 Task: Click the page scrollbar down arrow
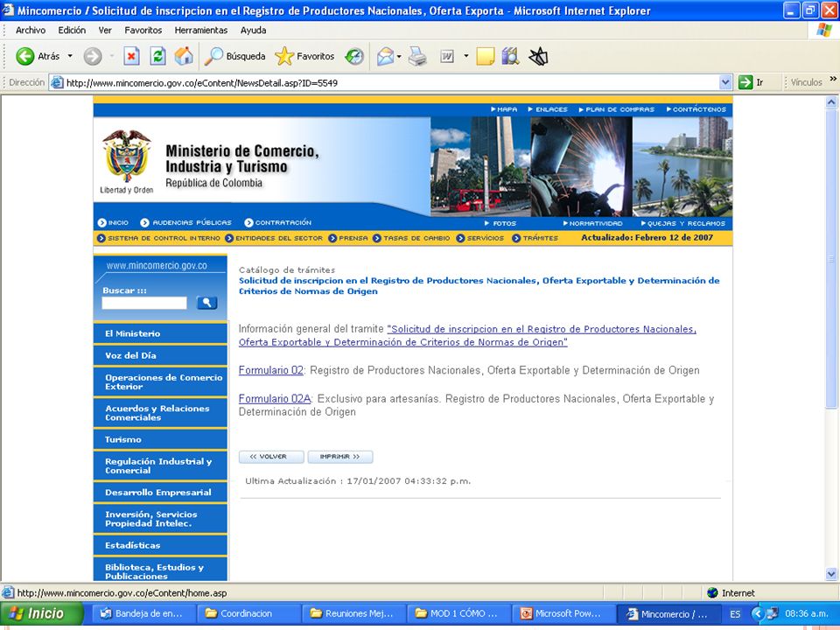(x=831, y=574)
